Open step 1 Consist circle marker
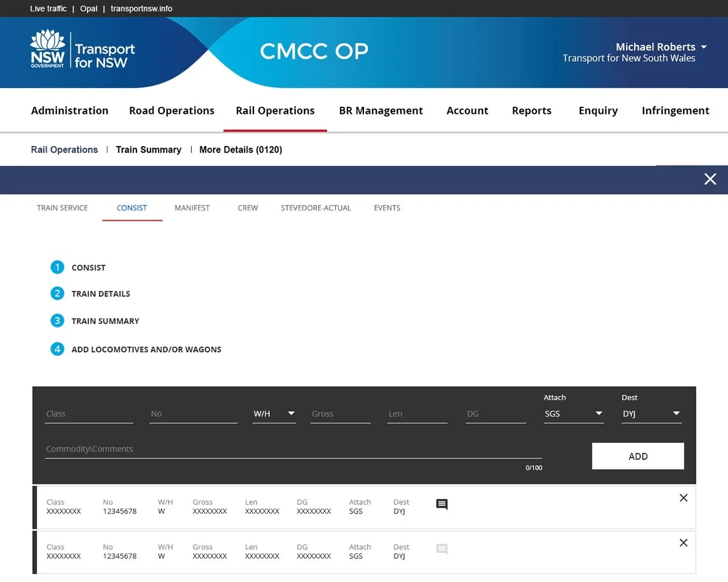728x582 pixels. coord(57,267)
